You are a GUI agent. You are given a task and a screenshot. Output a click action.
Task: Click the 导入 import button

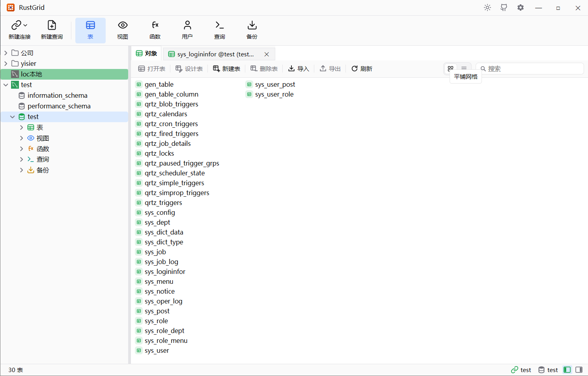[x=299, y=69]
